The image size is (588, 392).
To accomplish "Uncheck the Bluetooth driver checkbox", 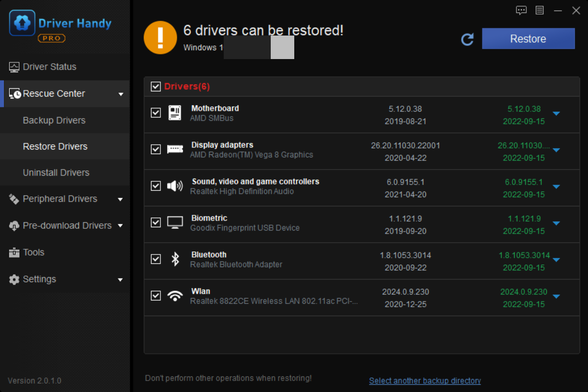I will click(x=155, y=259).
